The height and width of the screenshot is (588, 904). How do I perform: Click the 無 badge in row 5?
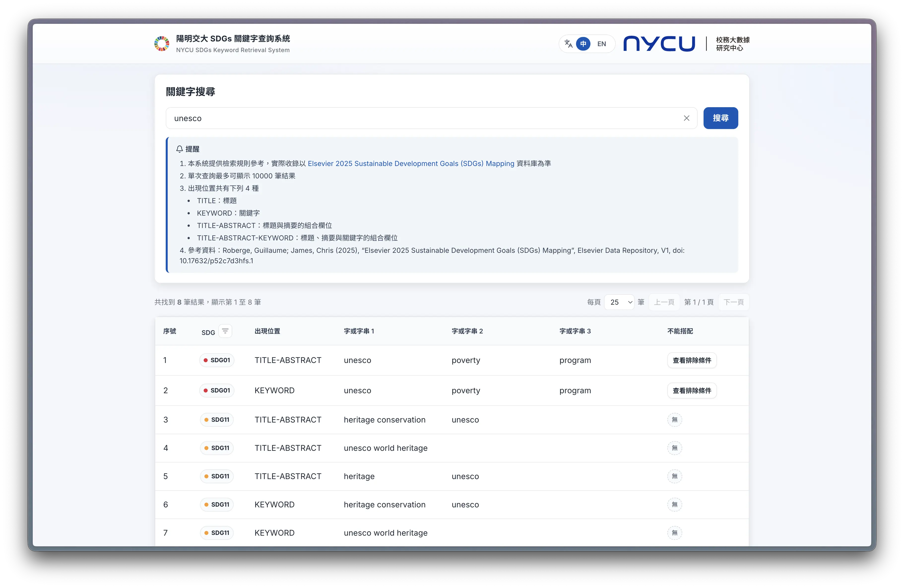point(675,476)
